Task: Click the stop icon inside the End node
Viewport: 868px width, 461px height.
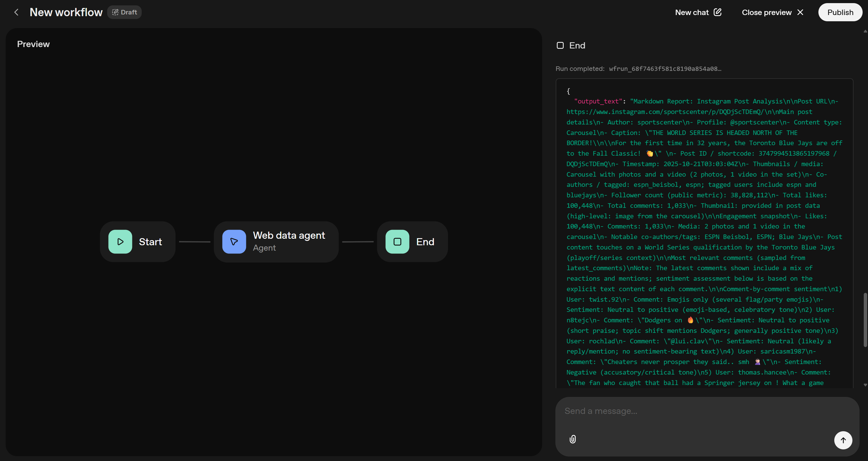Action: [397, 242]
